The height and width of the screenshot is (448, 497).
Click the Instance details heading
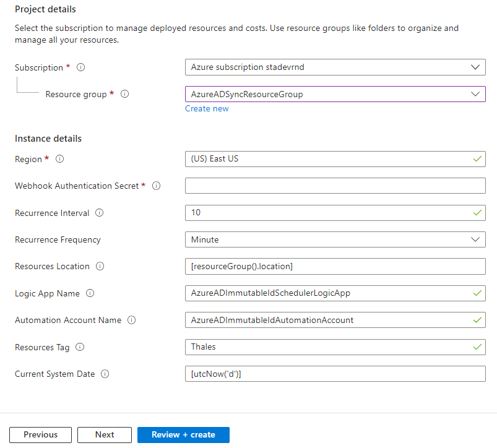[x=48, y=139]
